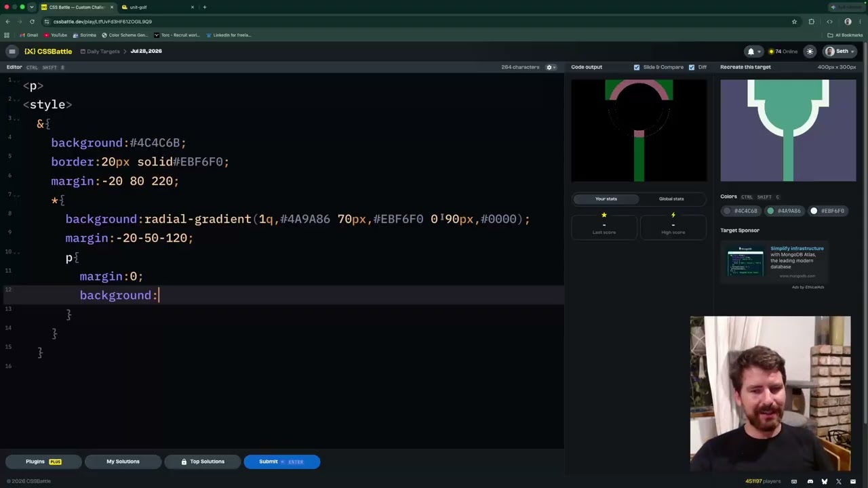Image resolution: width=868 pixels, height=488 pixels.
Task: Click the Jul 28, 2026 breadcrumb
Action: click(146, 52)
